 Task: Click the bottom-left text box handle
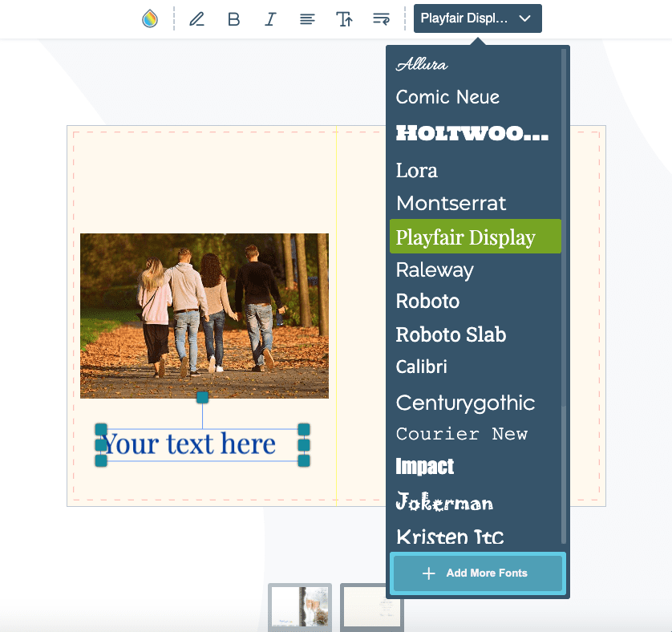click(x=101, y=461)
